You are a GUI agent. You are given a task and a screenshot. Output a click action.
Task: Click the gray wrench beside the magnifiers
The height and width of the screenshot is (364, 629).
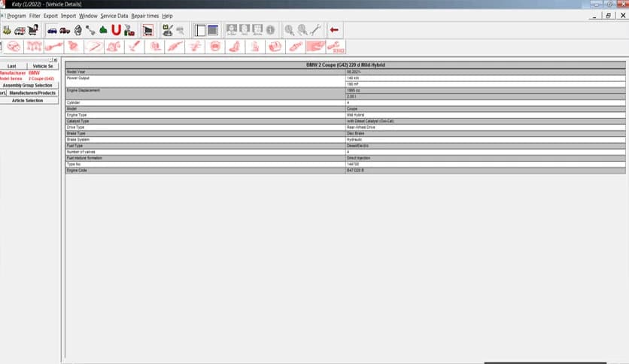tap(315, 30)
